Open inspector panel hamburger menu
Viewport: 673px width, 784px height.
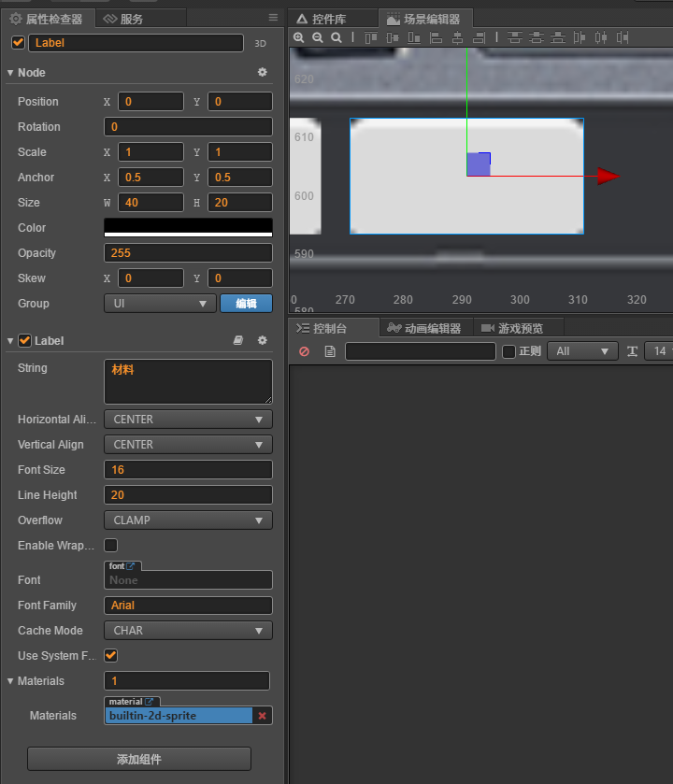tap(273, 18)
